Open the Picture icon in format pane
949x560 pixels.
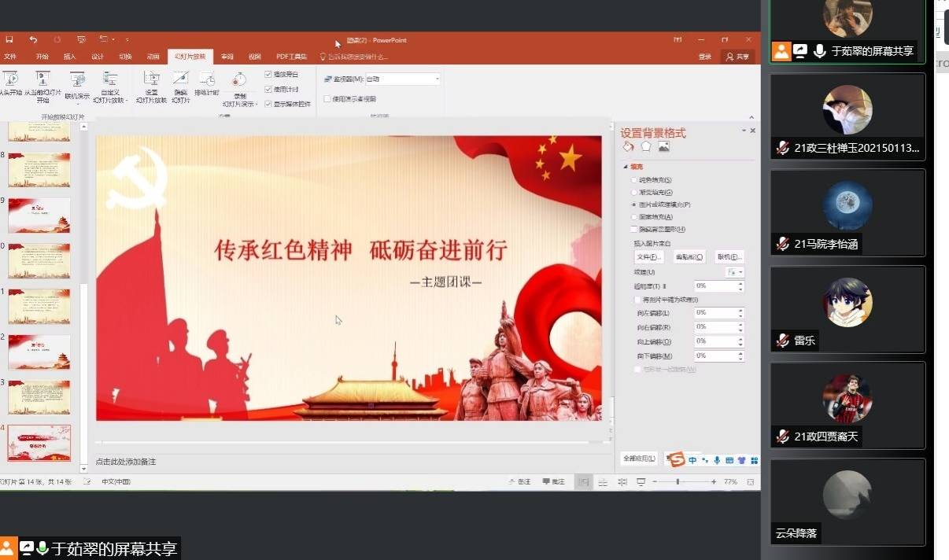point(664,146)
